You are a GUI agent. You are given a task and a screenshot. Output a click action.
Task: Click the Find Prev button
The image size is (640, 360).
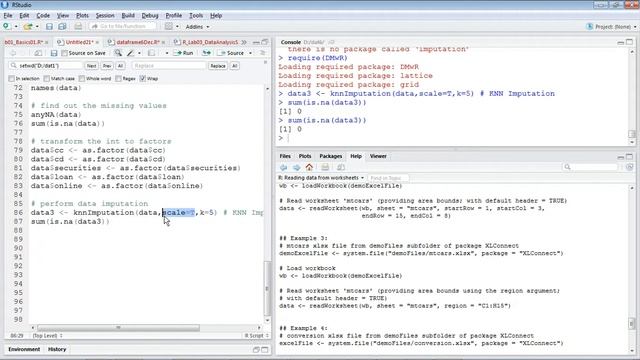(107, 66)
